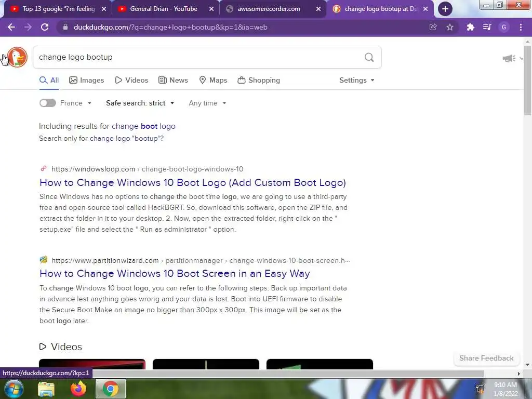
Task: Close the awesomerecorder.com tab
Action: pyautogui.click(x=318, y=9)
